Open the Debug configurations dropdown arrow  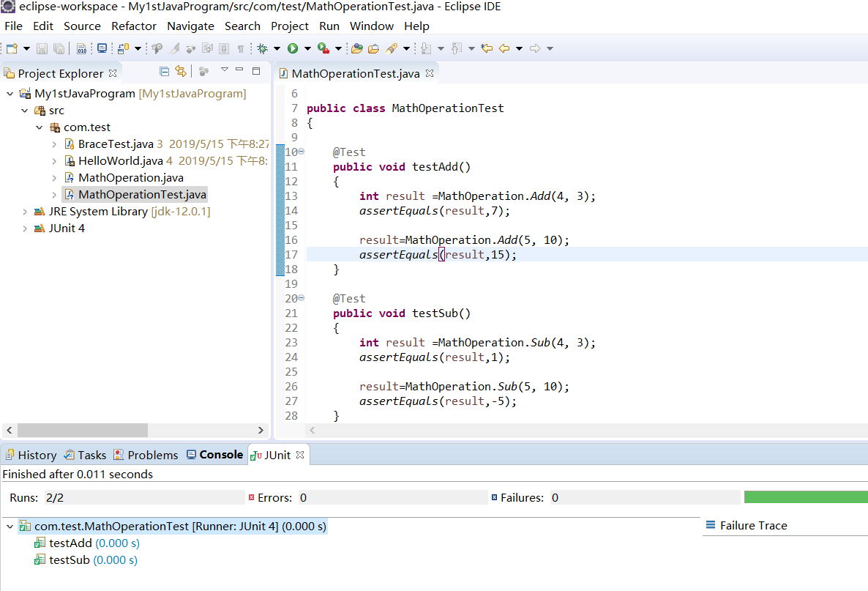coord(277,49)
